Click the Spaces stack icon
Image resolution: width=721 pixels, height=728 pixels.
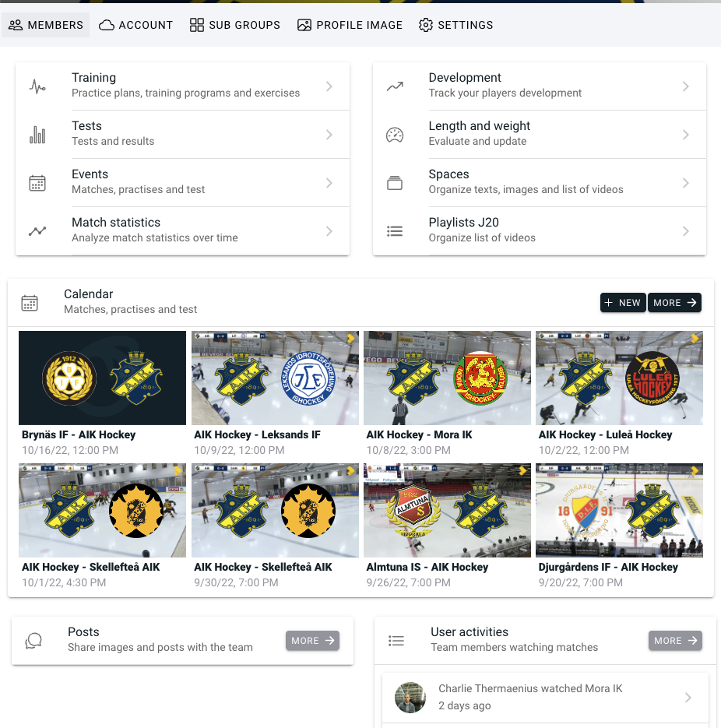point(395,183)
